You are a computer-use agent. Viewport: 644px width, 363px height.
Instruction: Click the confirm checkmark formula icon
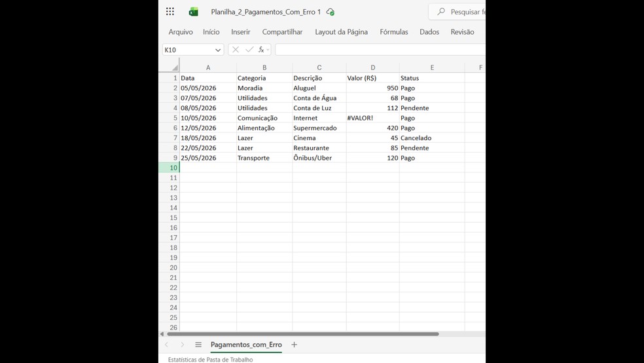pyautogui.click(x=249, y=50)
